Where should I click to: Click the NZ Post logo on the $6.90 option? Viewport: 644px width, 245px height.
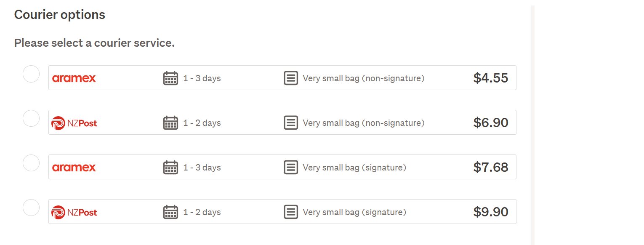point(74,123)
